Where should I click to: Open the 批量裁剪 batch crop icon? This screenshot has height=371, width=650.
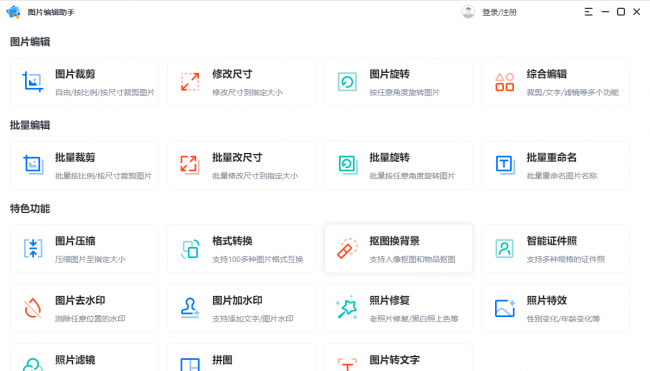(33, 165)
